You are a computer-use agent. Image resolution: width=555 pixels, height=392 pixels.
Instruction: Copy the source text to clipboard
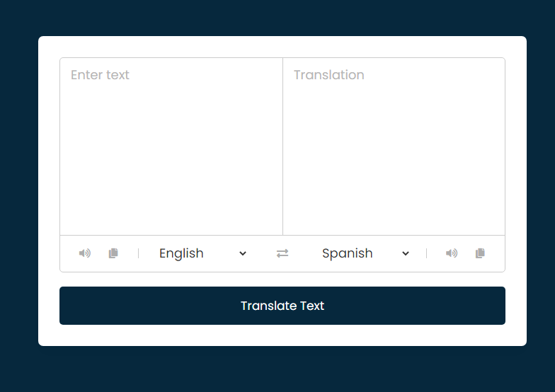113,253
